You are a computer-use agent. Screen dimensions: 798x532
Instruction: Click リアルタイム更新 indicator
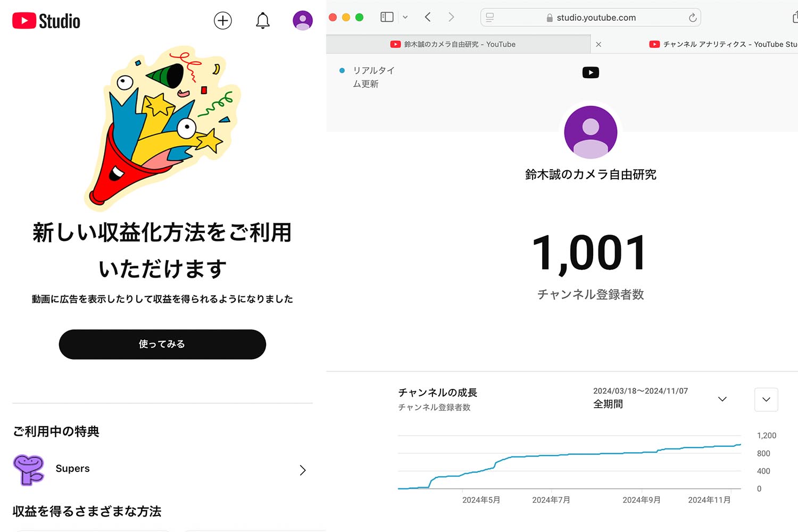click(367, 77)
